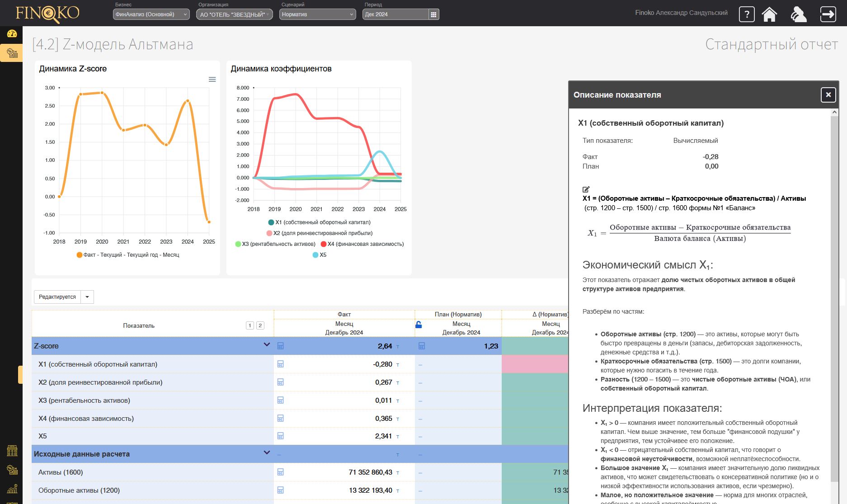Screen dimensions: 847x504
Task: Select level 1 grouping button
Action: pyautogui.click(x=250, y=325)
